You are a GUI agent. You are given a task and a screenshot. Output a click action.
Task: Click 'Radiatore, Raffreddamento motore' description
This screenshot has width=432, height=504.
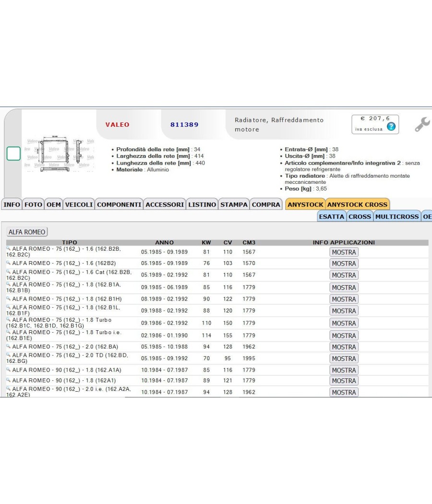(x=279, y=124)
